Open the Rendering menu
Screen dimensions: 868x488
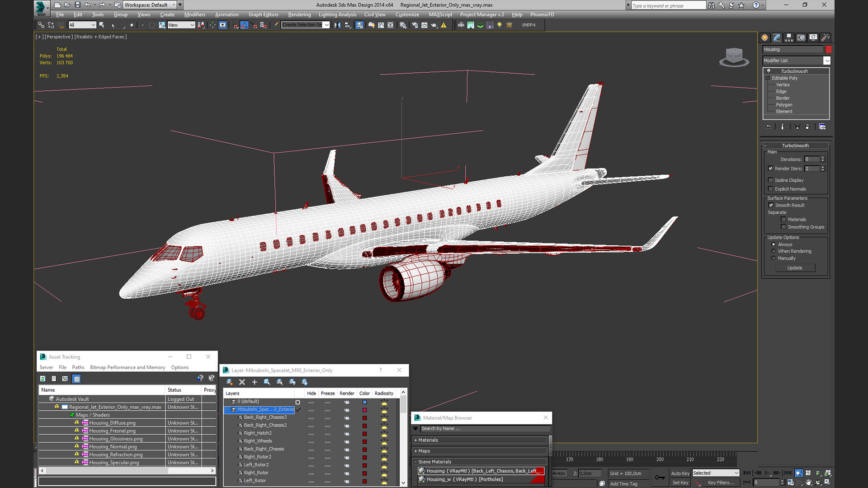(x=299, y=14)
